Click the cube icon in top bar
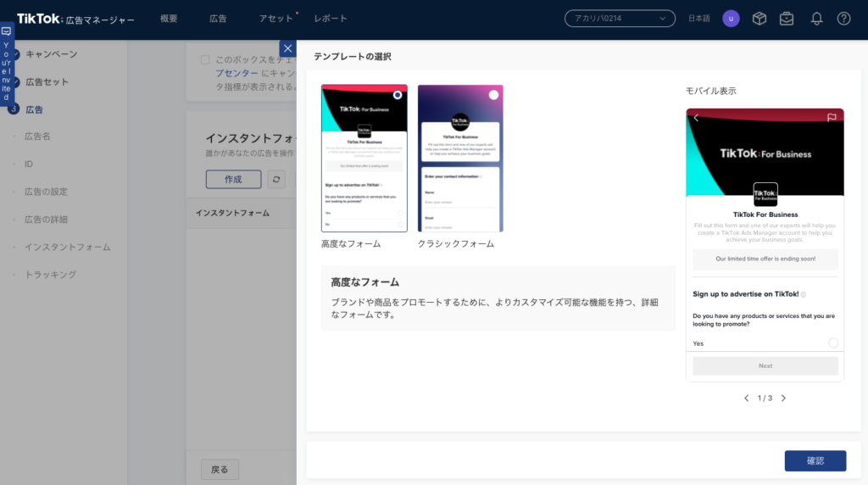This screenshot has height=485, width=868. (x=759, y=19)
